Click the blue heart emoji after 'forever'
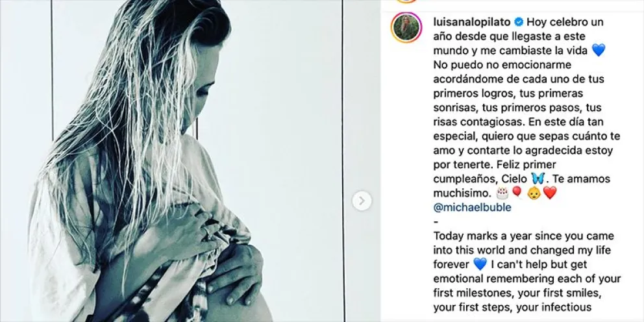The image size is (644, 322). [x=480, y=264]
